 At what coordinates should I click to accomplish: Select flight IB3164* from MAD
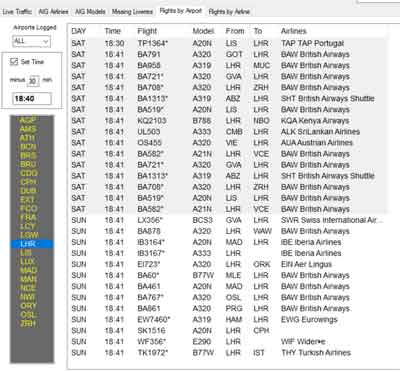tap(229, 242)
